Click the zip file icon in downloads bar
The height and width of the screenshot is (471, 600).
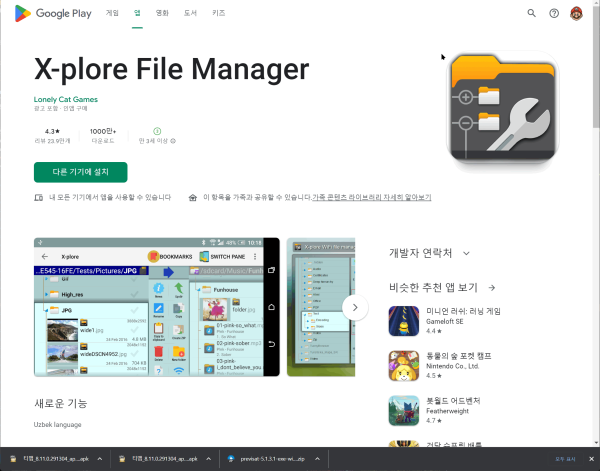tap(231, 459)
